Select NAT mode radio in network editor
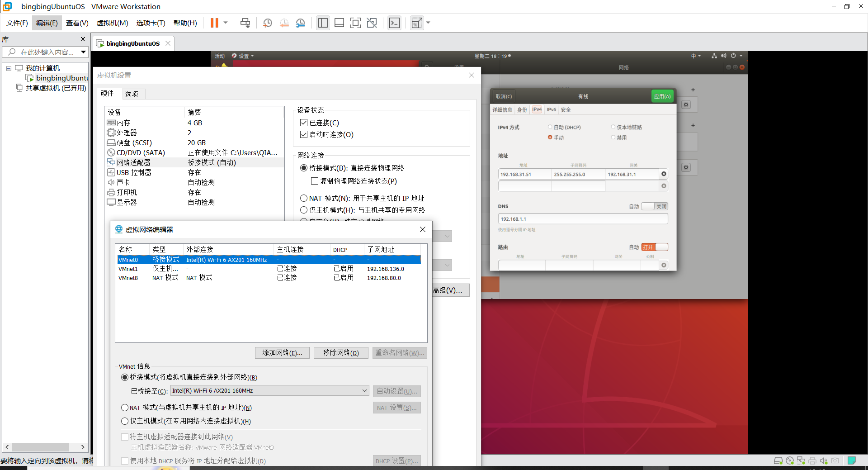Screen dimensions: 868x470 point(125,408)
